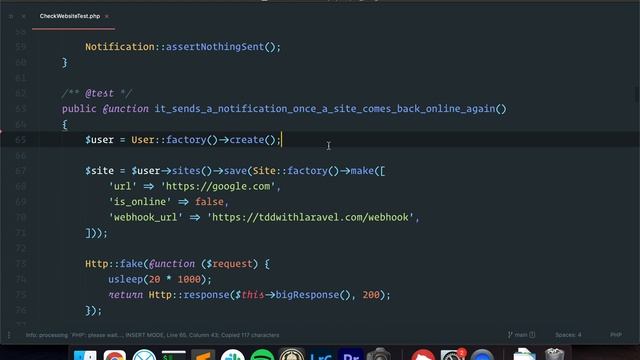
Task: Click the 'false' value
Action: click(209, 202)
